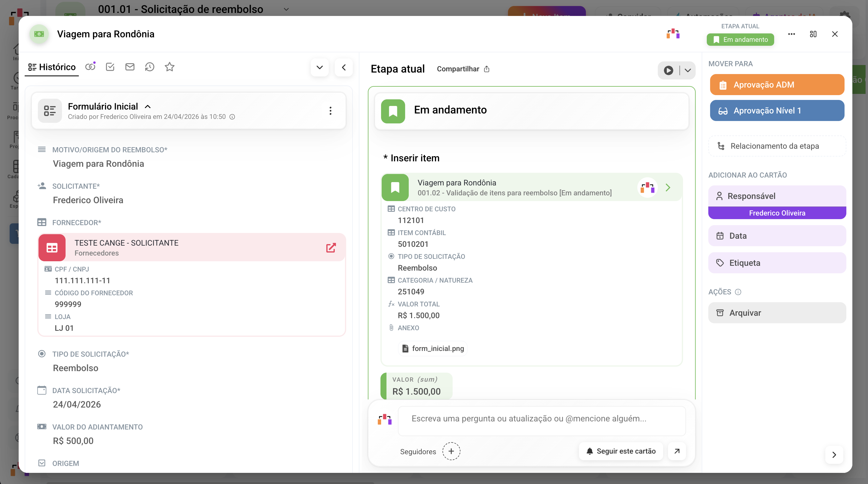Open the dropdown next to play button
868x484 pixels.
688,70
